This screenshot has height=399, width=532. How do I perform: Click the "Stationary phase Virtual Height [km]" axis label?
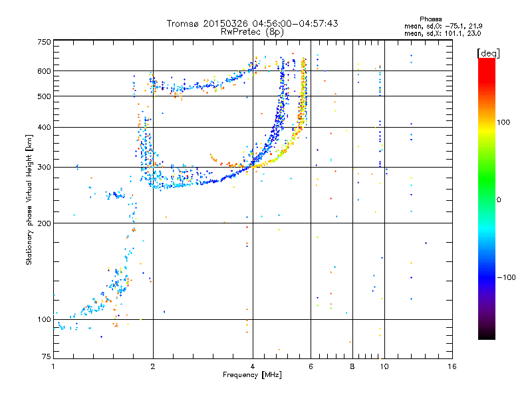[x=29, y=200]
